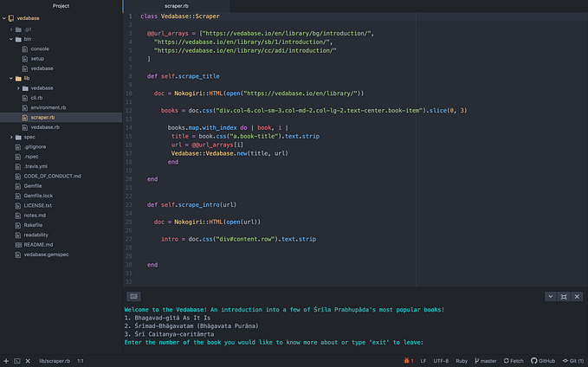588x367 pixels.
Task: Click Fetch in the status bar
Action: tap(514, 361)
